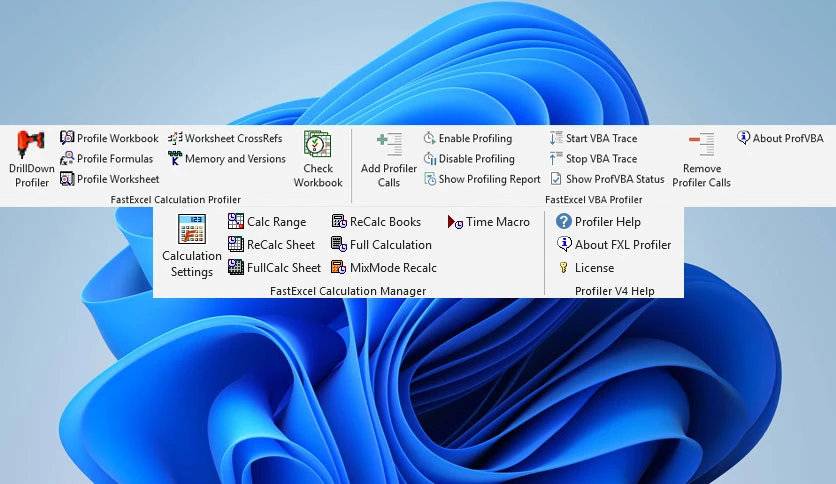View the Show ProfVBA Status label

pyautogui.click(x=615, y=179)
